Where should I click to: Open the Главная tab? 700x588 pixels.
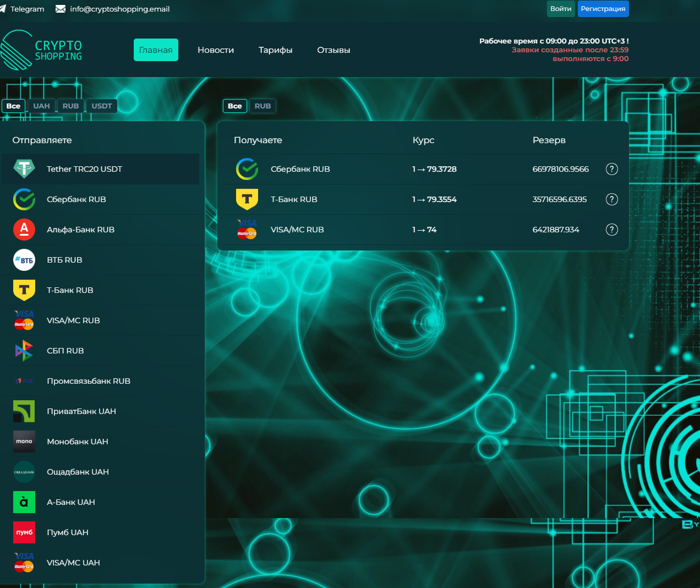(156, 50)
